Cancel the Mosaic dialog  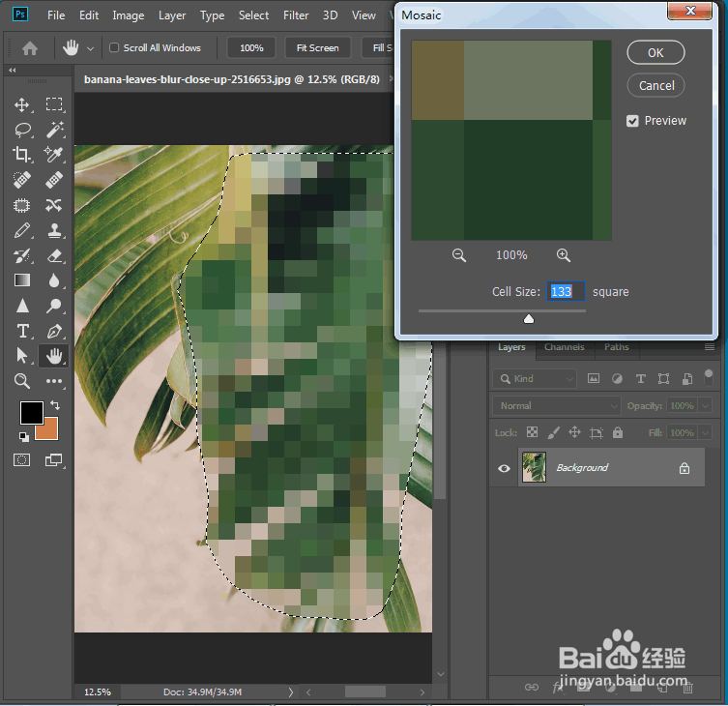click(x=656, y=85)
